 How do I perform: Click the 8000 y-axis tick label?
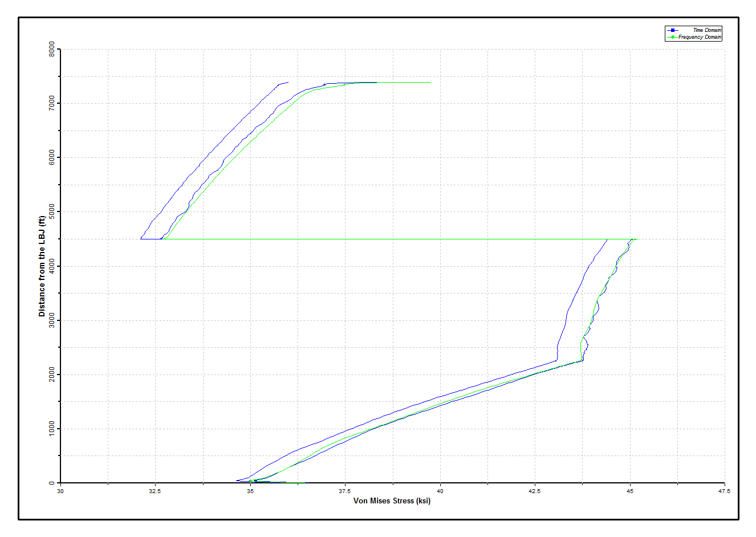click(52, 48)
